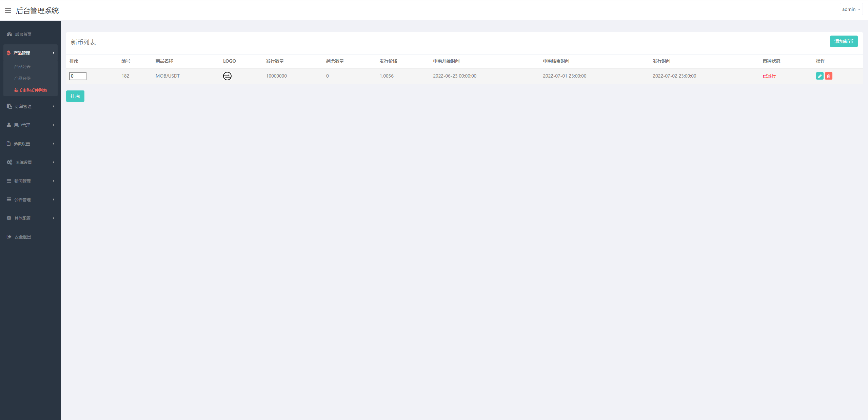Expand the 其他配置 sidebar section

[x=30, y=218]
